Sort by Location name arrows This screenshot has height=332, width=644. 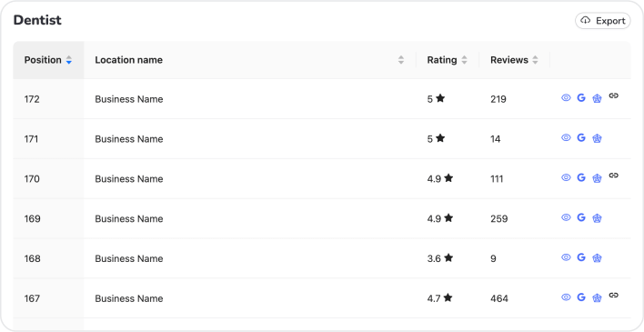(401, 60)
